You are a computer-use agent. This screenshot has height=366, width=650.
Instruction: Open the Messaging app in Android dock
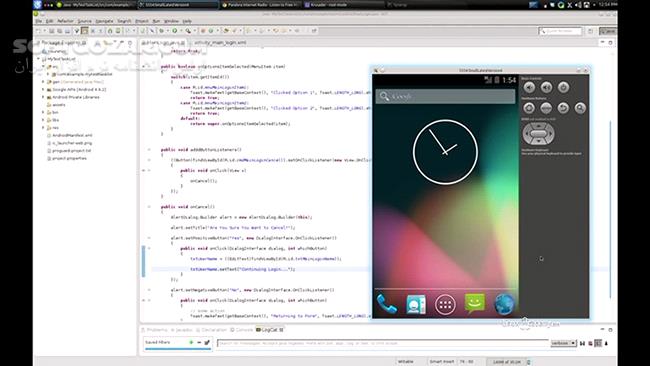coord(475,304)
